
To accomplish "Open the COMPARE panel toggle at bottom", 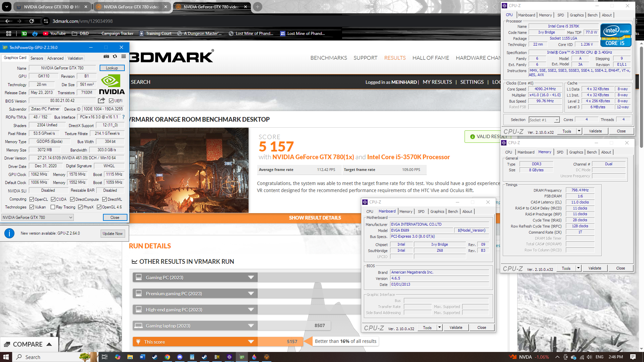I will (x=29, y=344).
